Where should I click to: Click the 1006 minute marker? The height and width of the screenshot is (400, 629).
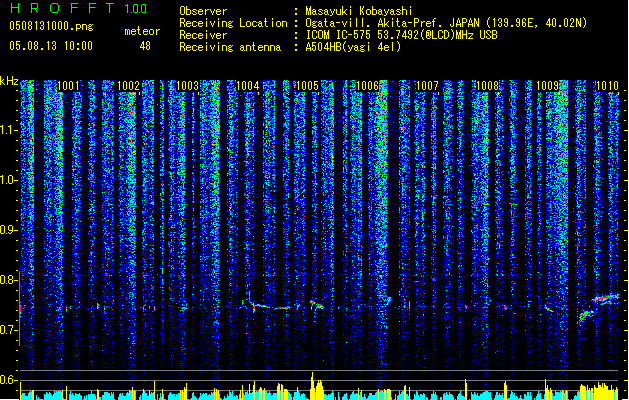coord(367,86)
